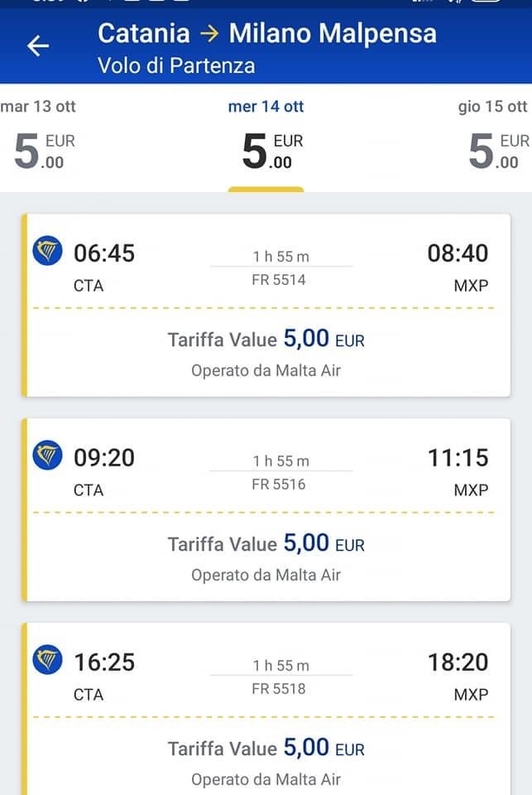Switch to gio 15 ott date tab
The height and width of the screenshot is (795, 532).
click(x=493, y=137)
